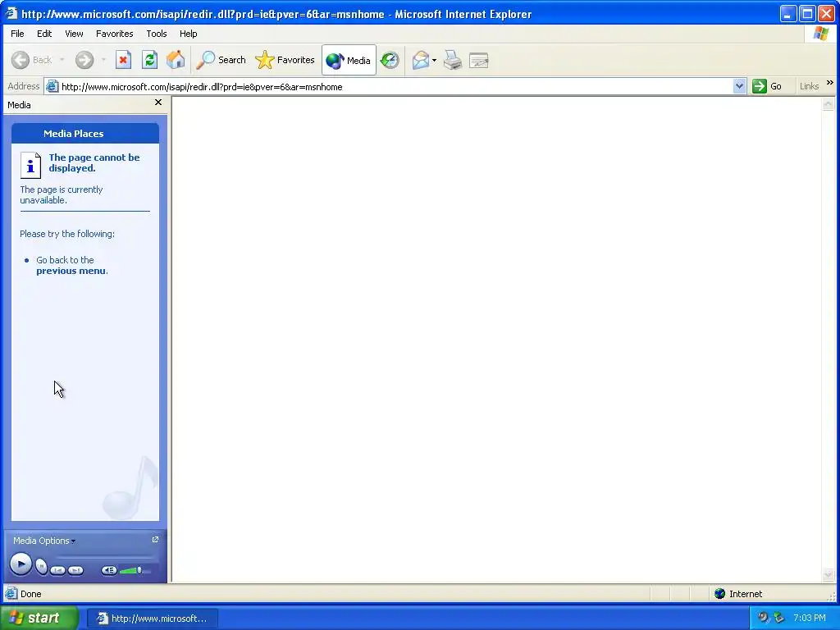Click the Edit page toolbar icon
840x630 pixels.
[478, 60]
